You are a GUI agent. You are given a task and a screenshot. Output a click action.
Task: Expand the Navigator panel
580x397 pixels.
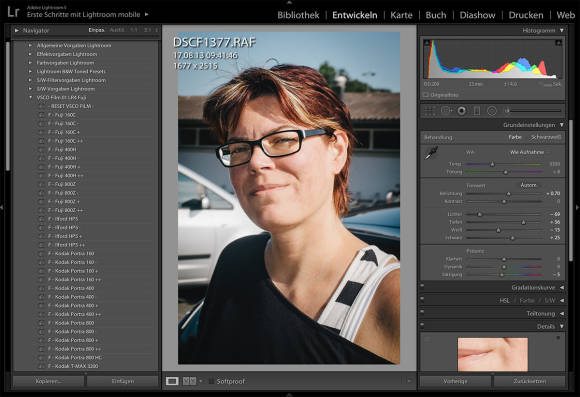click(x=17, y=30)
